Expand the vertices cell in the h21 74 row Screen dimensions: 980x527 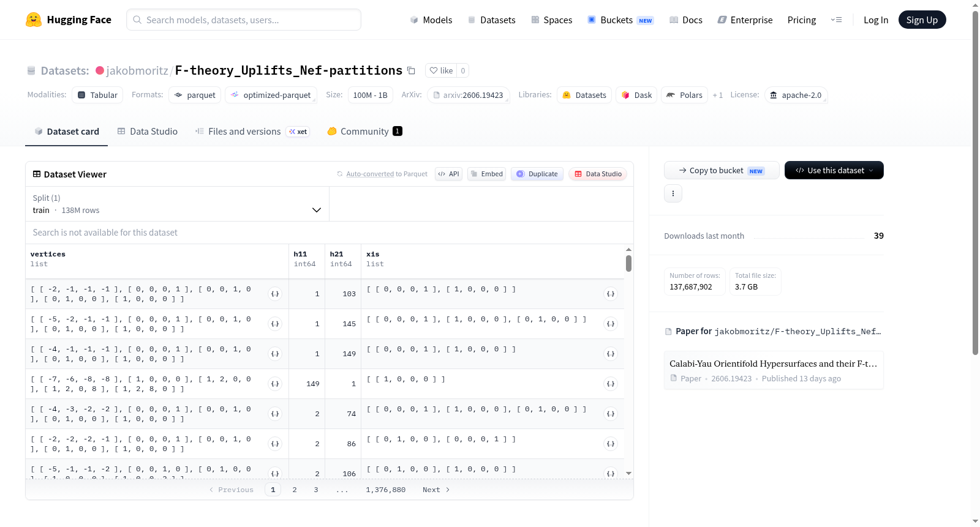(x=275, y=414)
